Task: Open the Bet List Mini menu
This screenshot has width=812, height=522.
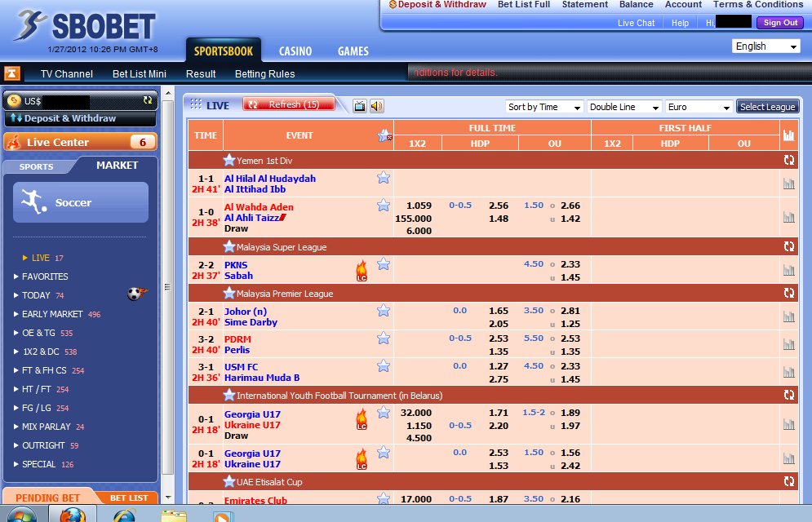Action: [x=140, y=73]
